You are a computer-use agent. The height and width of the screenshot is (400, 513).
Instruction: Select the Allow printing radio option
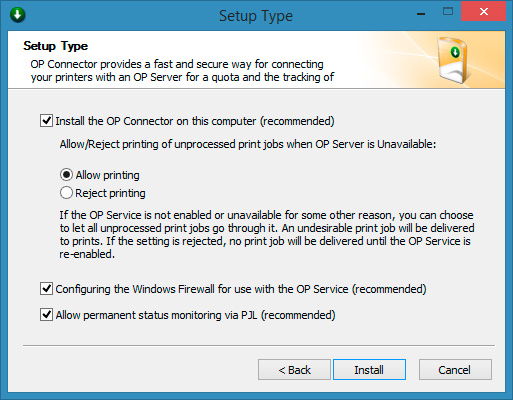pos(66,175)
